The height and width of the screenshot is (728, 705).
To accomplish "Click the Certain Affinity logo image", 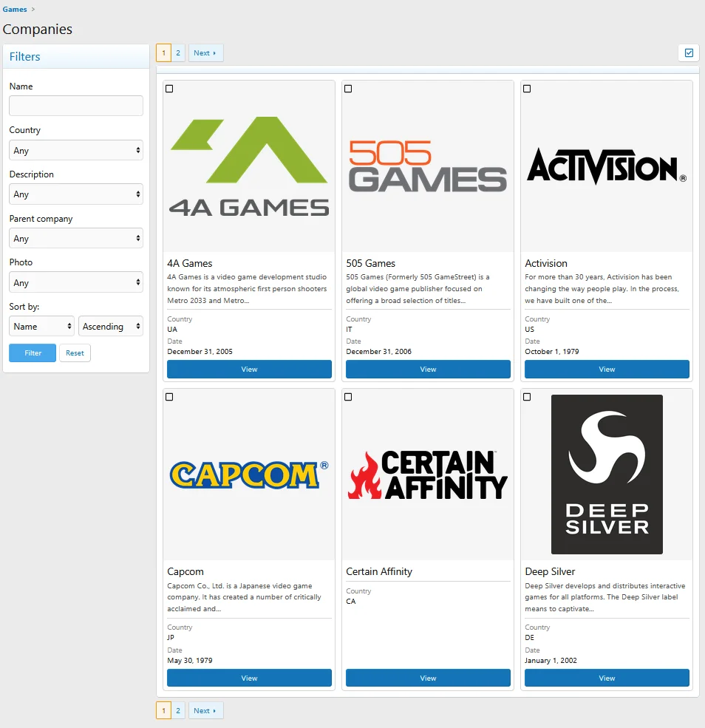I will click(x=428, y=474).
